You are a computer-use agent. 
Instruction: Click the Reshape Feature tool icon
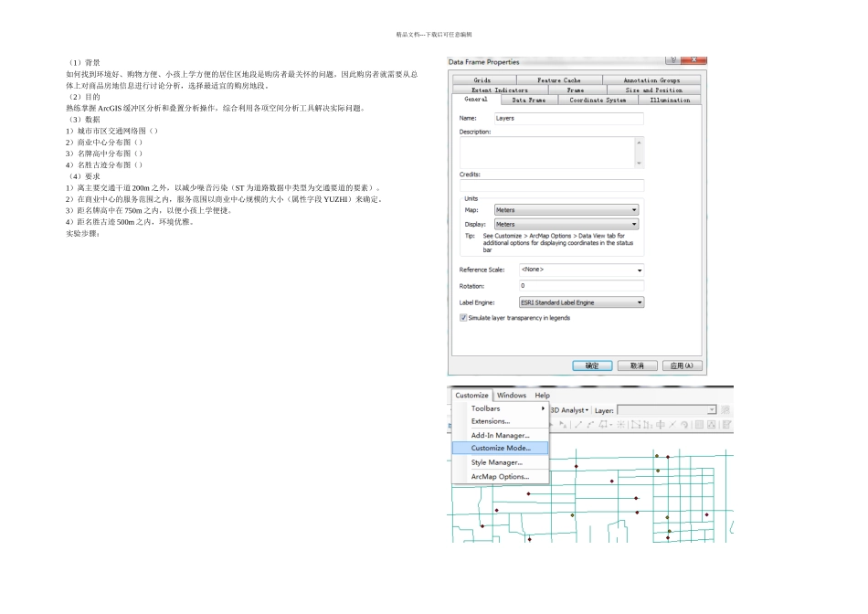648,425
